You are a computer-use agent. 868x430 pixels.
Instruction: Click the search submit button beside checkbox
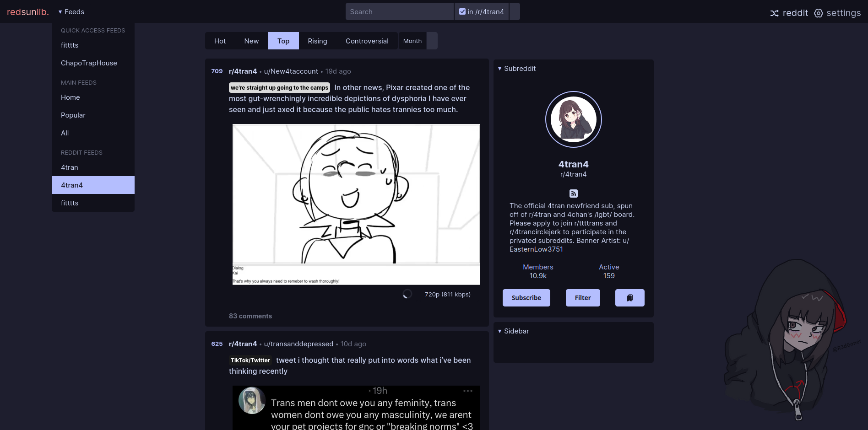(x=515, y=11)
